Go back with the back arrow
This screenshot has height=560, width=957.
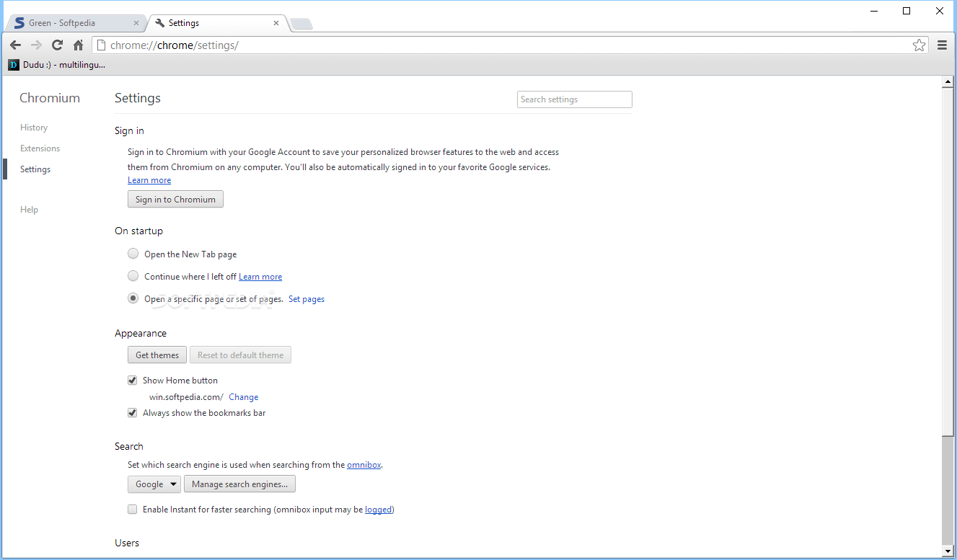pyautogui.click(x=16, y=45)
